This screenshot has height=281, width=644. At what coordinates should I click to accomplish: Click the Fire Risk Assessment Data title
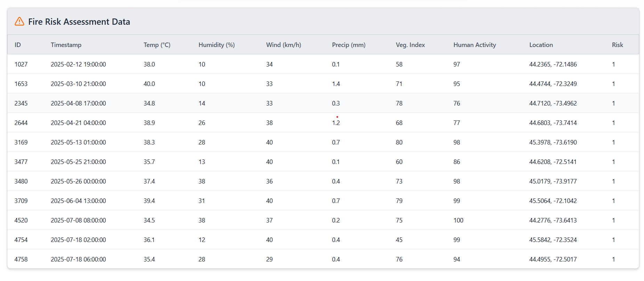pos(79,22)
